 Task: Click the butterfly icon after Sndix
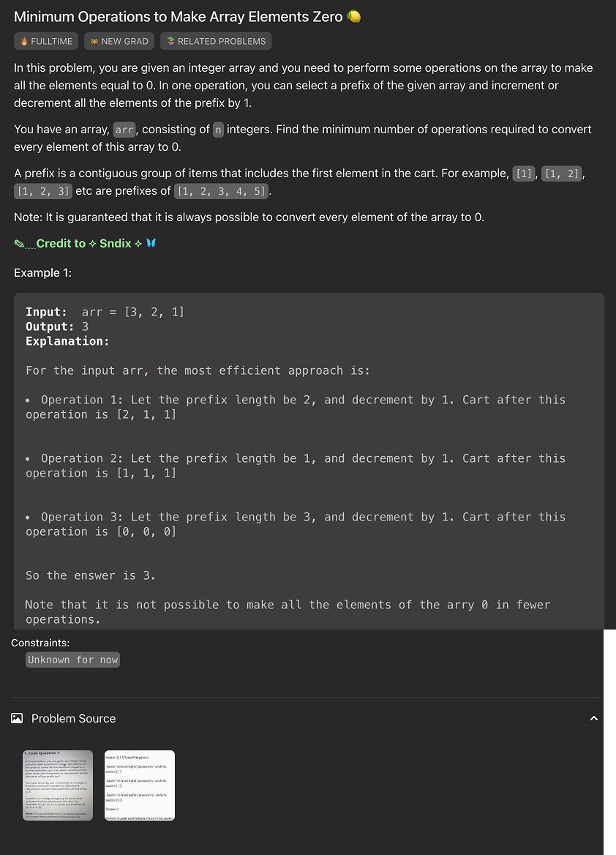(150, 243)
